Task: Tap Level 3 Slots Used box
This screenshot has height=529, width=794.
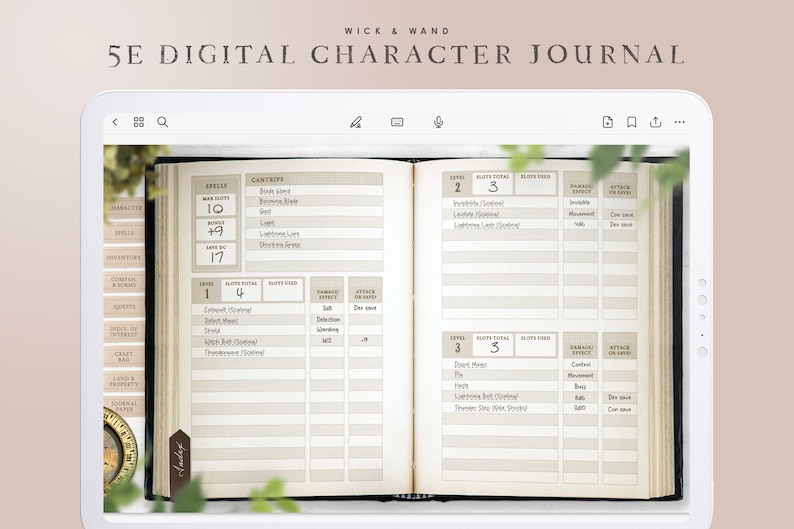Action: click(535, 345)
